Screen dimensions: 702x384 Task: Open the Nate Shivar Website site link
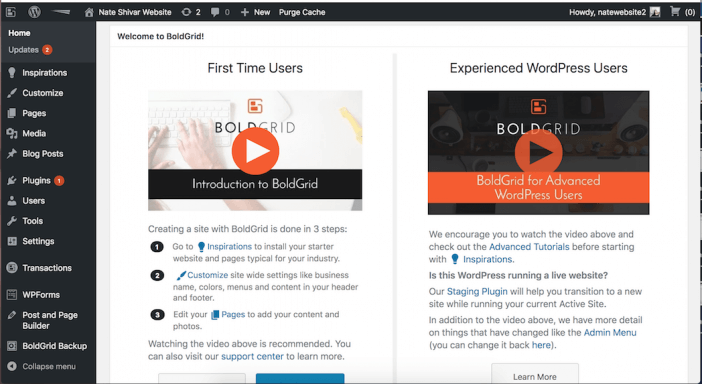(135, 12)
